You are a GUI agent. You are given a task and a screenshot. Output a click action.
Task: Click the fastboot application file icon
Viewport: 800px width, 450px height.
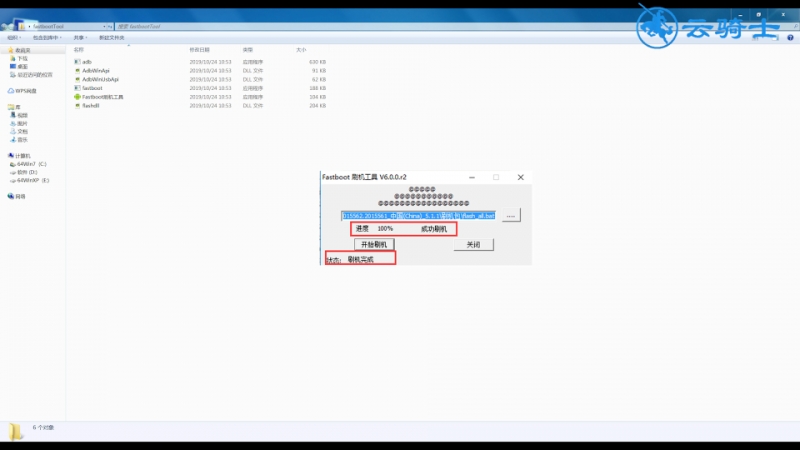(x=77, y=88)
